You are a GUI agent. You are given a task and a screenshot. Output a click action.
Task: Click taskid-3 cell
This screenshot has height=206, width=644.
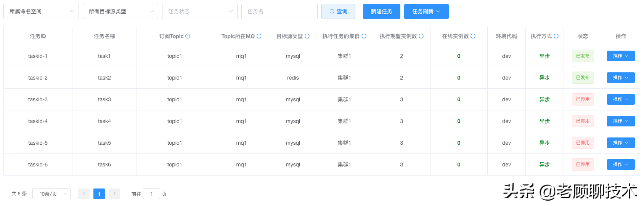[x=38, y=99]
